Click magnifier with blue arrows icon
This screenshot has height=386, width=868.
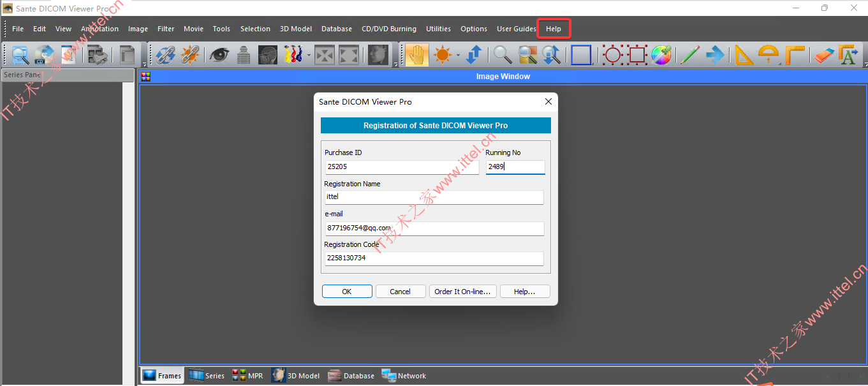[551, 55]
